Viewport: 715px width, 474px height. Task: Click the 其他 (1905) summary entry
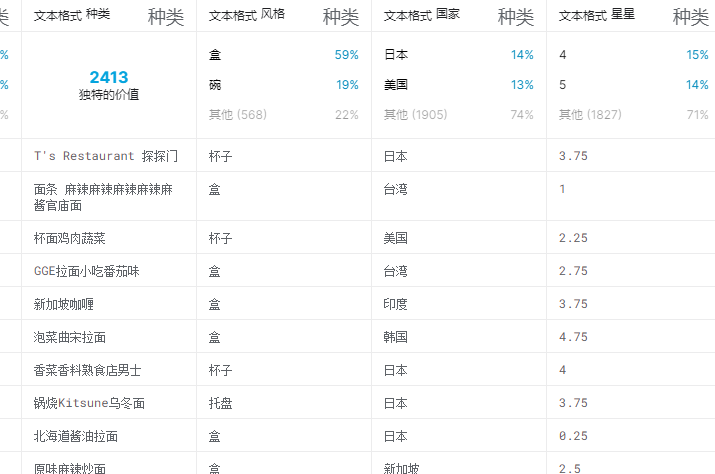[459, 115]
